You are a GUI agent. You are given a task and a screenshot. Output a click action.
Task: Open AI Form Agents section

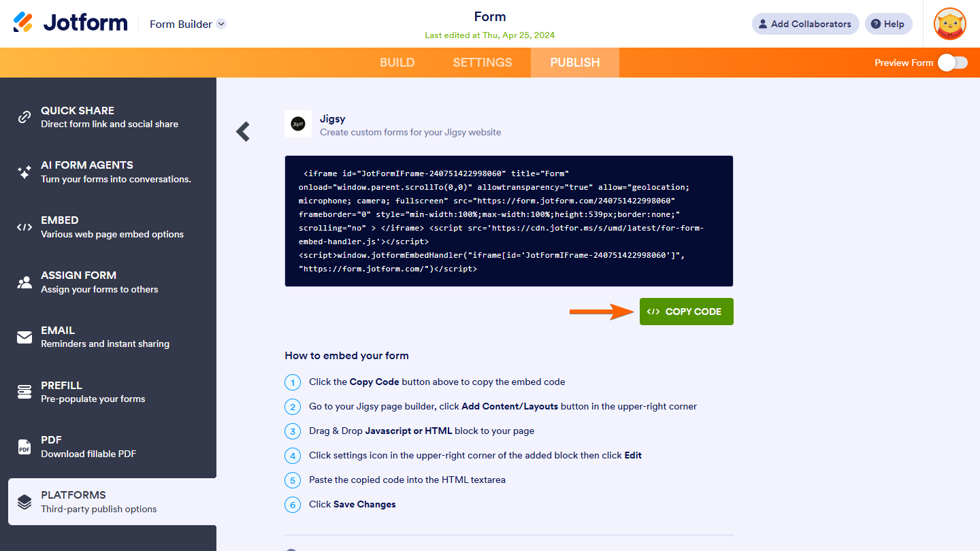(x=108, y=172)
